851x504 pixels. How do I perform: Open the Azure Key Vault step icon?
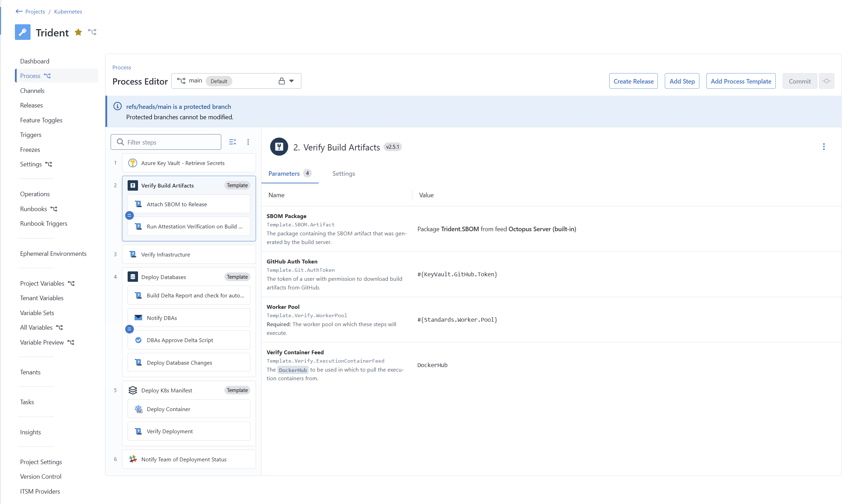(132, 163)
